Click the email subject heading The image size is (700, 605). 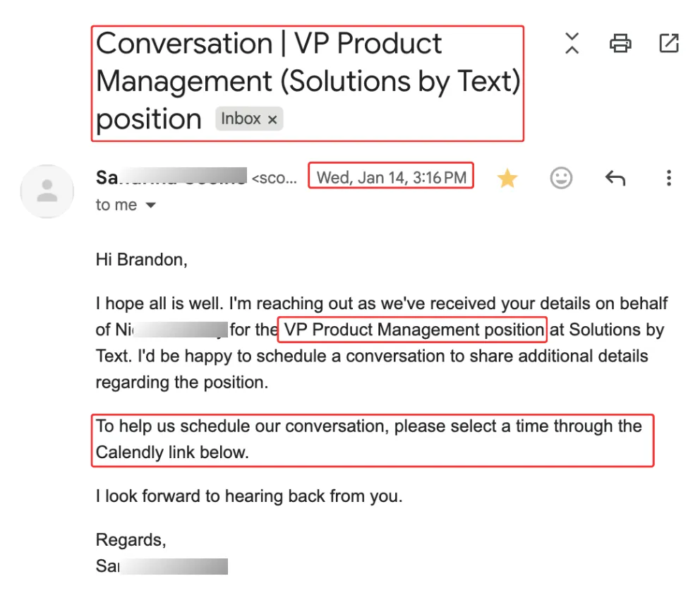click(307, 81)
